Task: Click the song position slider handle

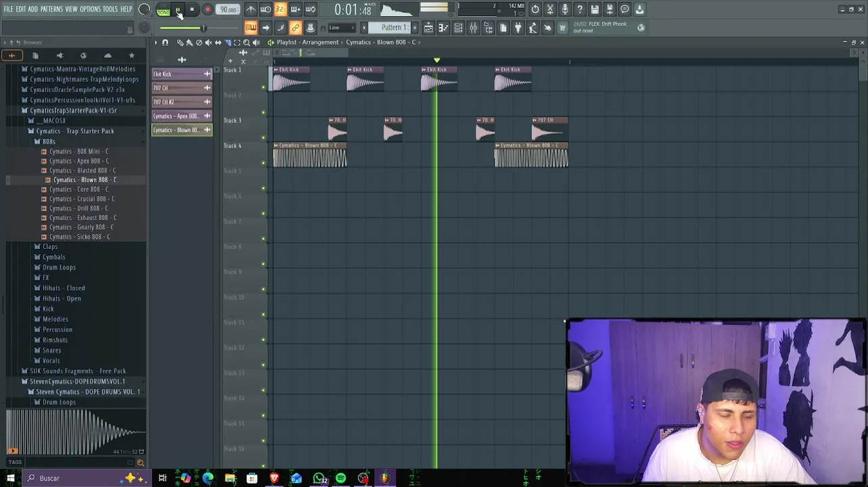Action: coord(203,28)
